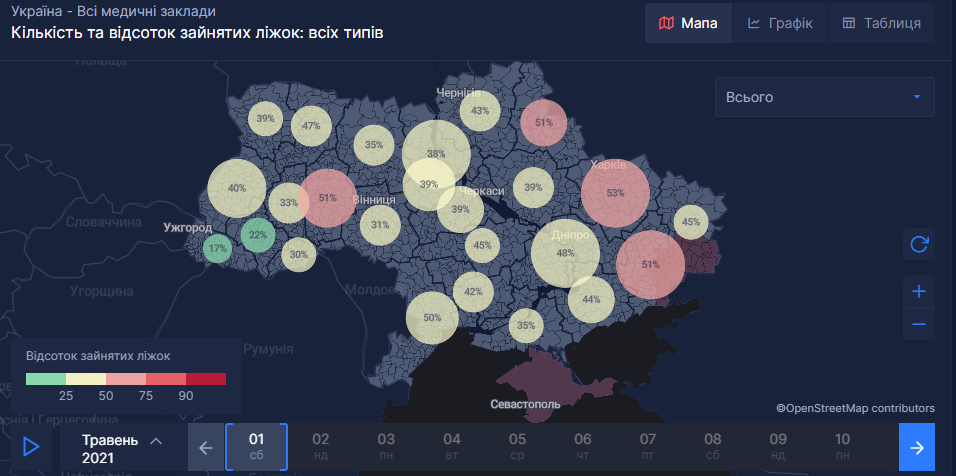Click the 48% bubble at Дніпро
Viewport: 956px width, 476px height.
tap(565, 253)
